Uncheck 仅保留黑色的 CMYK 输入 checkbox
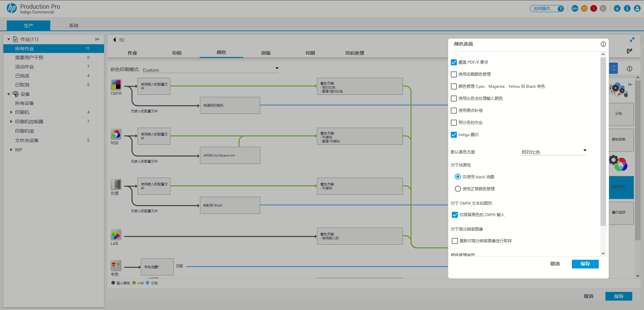The width and height of the screenshot is (644, 310). point(455,215)
